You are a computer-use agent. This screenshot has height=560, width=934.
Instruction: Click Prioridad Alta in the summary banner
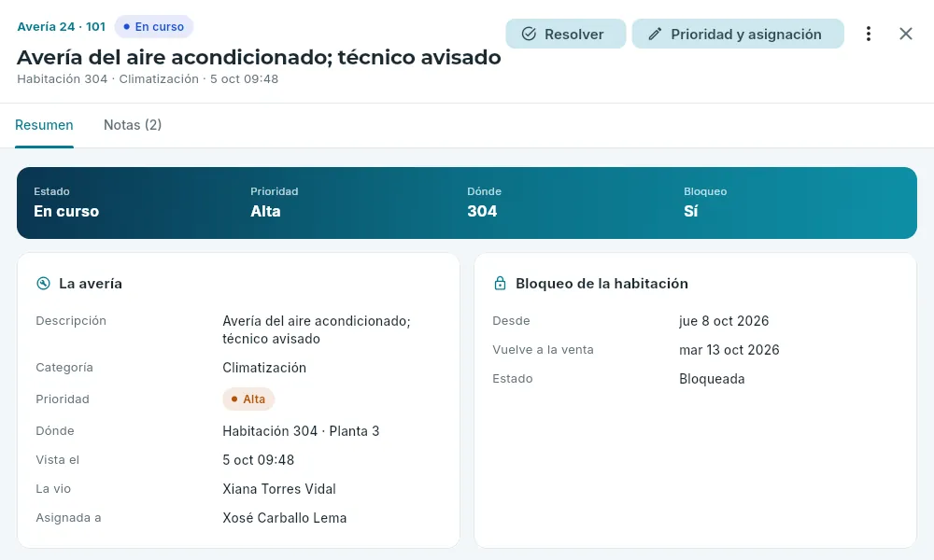274,203
